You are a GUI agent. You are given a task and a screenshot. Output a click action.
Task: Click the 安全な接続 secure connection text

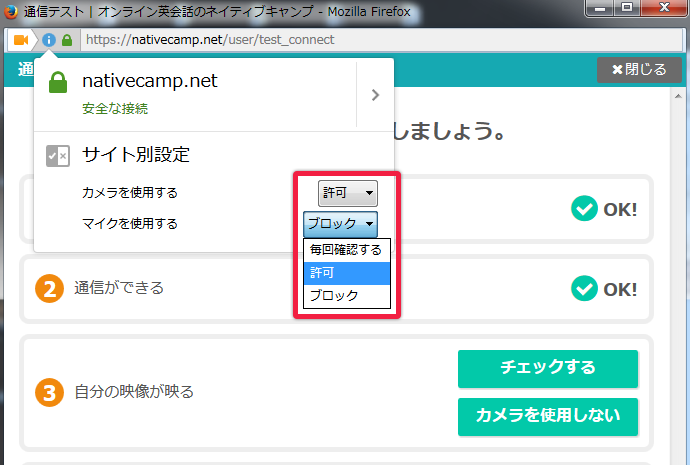[x=115, y=108]
